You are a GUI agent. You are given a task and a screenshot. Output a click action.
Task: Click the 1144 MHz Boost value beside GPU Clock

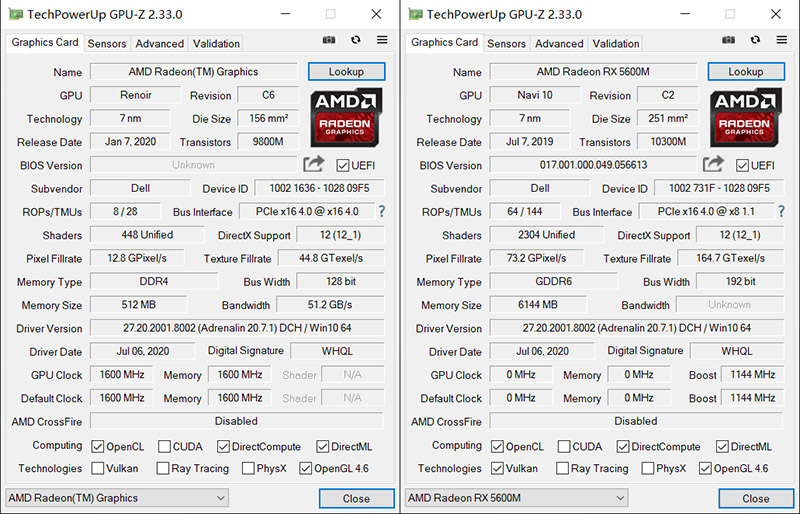pos(753,375)
